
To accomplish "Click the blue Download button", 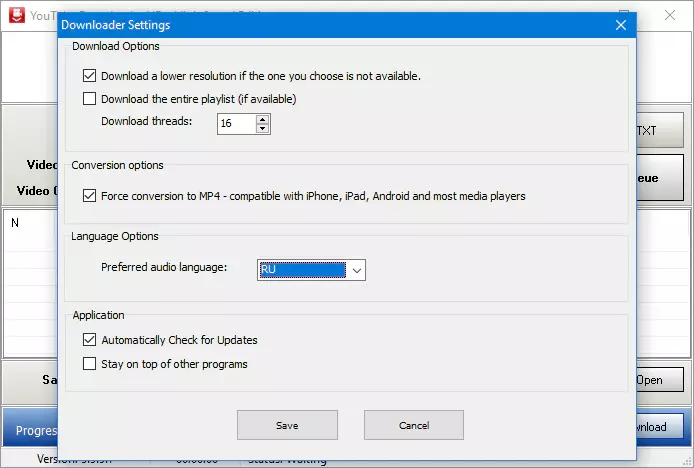I will pyautogui.click(x=659, y=427).
